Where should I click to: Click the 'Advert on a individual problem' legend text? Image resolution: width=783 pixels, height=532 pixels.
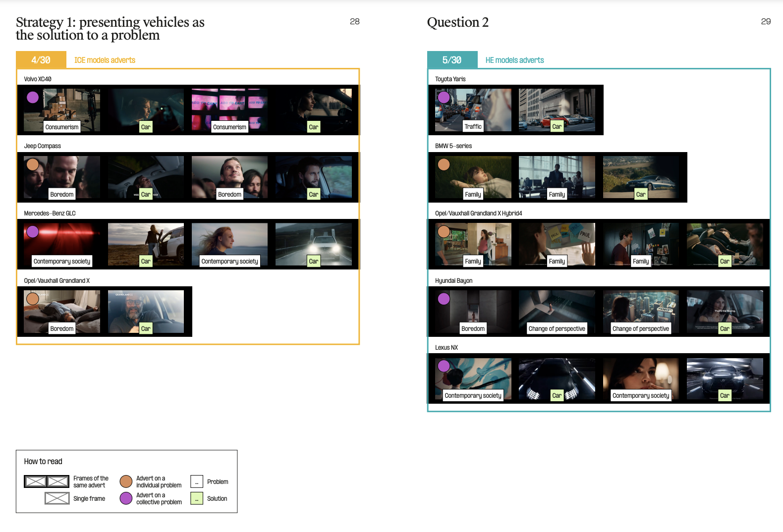coord(159,481)
